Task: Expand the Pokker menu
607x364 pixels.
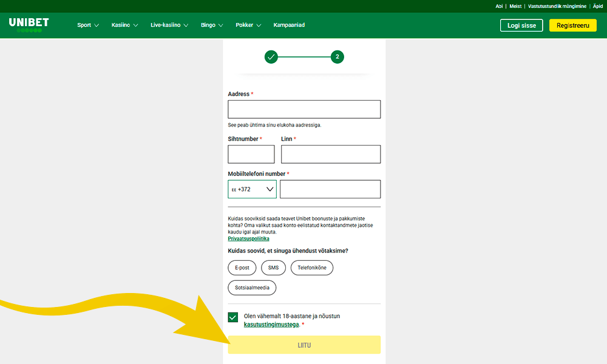Action: [x=248, y=25]
